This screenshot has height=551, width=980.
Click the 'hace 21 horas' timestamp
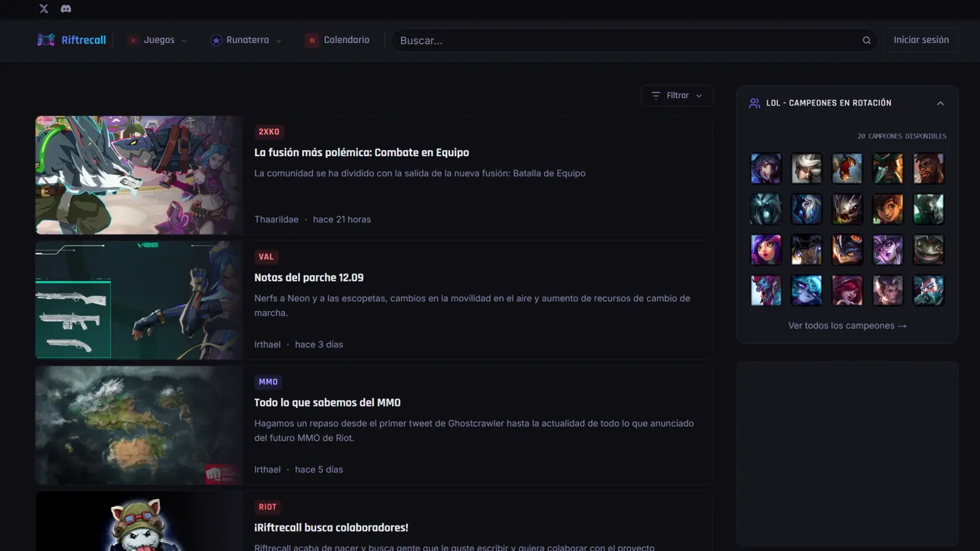[x=342, y=219]
